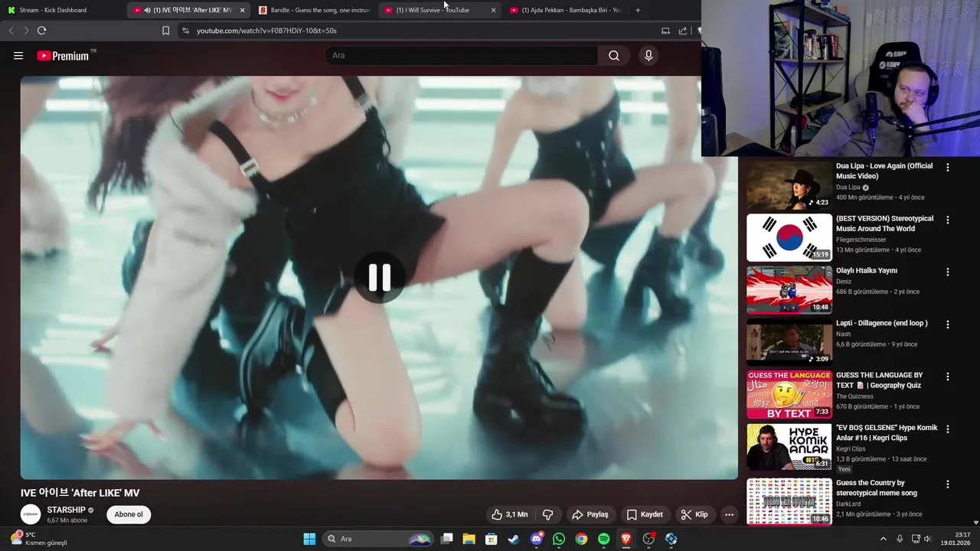Open options menu for Olaylı Htalks Yayını
980x551 pixels.
point(947,272)
